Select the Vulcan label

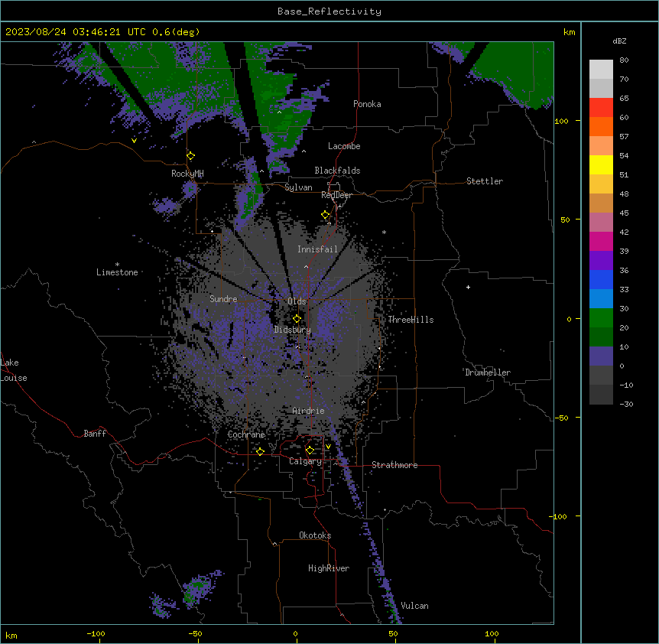[415, 606]
